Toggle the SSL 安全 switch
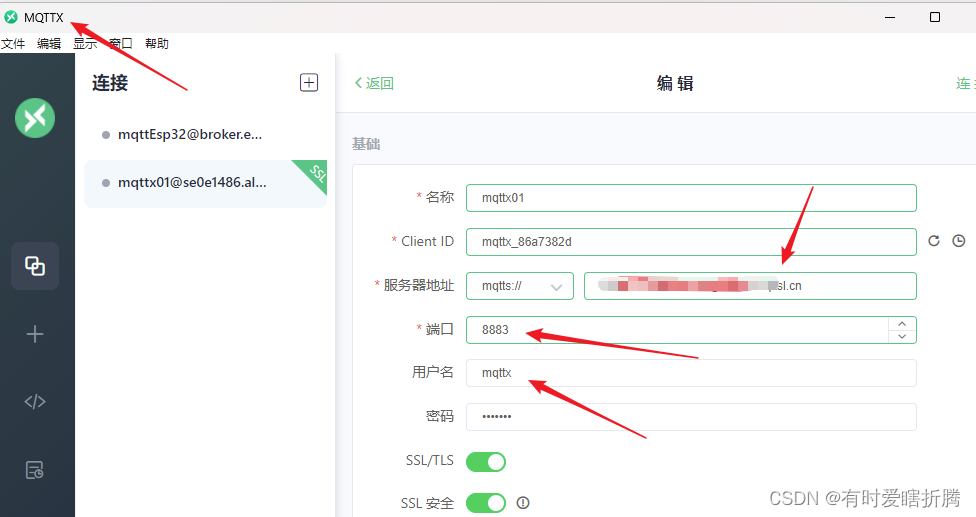 point(486,503)
